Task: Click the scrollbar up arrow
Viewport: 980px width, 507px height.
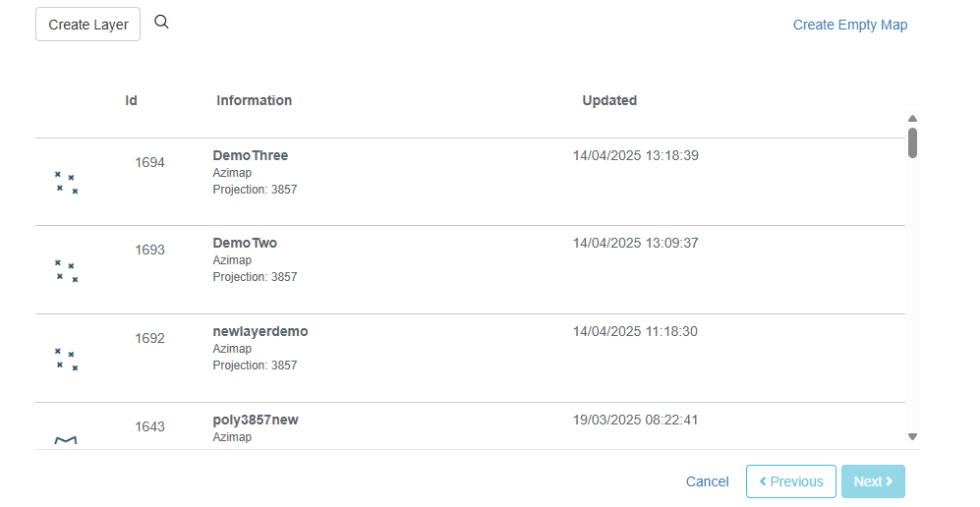Action: [912, 118]
